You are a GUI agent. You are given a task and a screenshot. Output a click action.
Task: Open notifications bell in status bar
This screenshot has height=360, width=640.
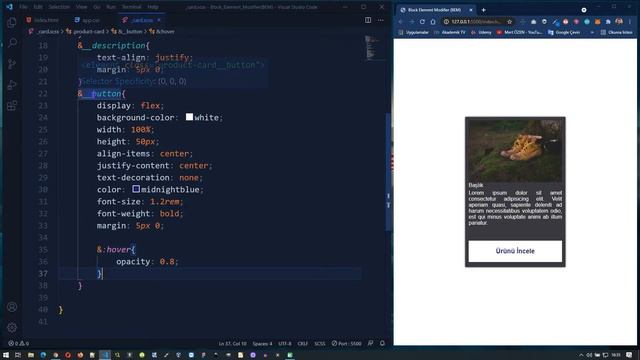[x=382, y=343]
